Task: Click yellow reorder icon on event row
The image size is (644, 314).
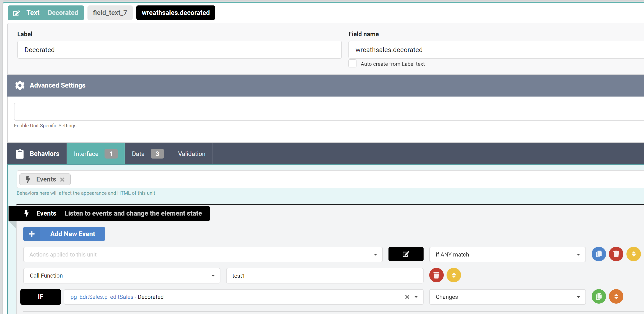Action: click(634, 254)
